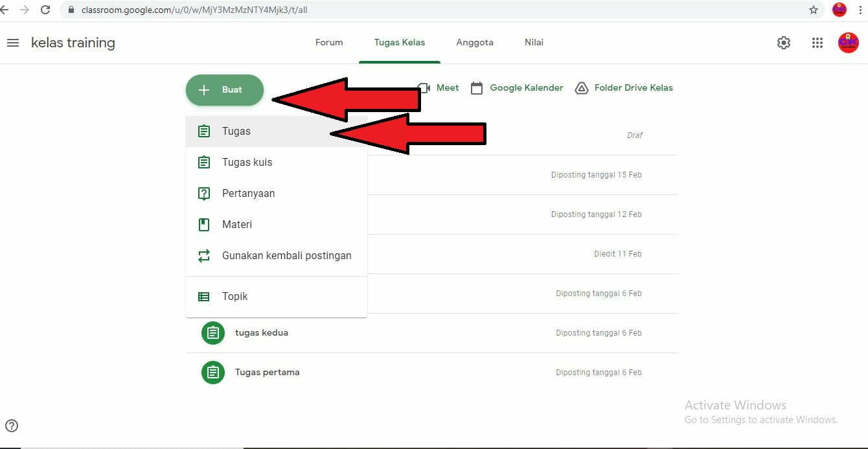Viewport: 868px width, 449px height.
Task: Open the Google account profile avatar
Action: click(x=848, y=43)
